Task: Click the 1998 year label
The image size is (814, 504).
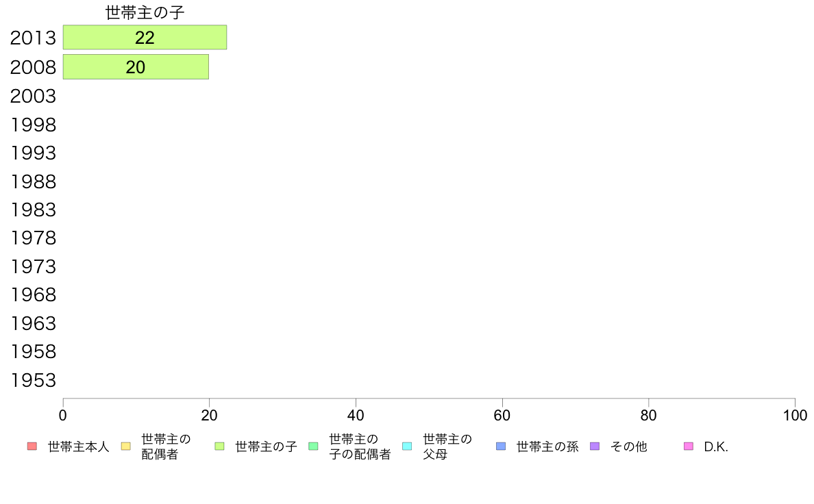Action: click(x=33, y=125)
